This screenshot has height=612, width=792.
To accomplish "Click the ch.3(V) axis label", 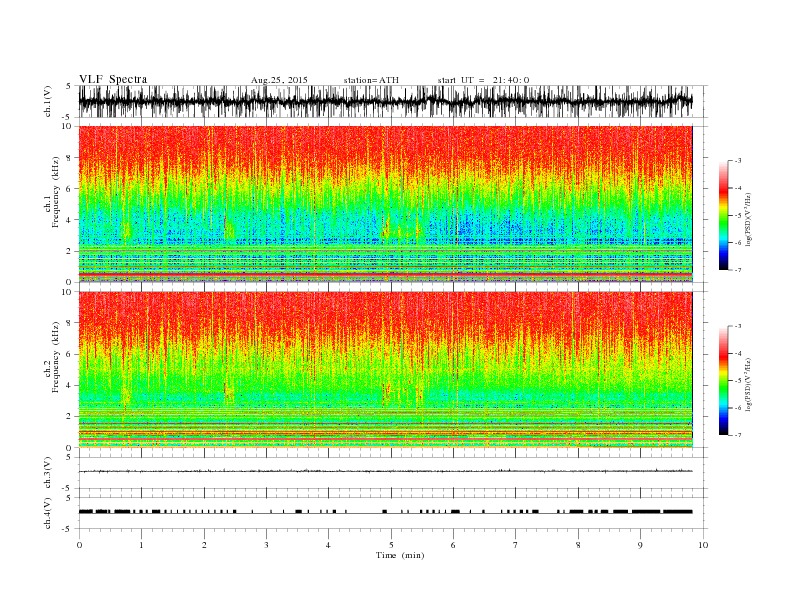I will tap(48, 473).
